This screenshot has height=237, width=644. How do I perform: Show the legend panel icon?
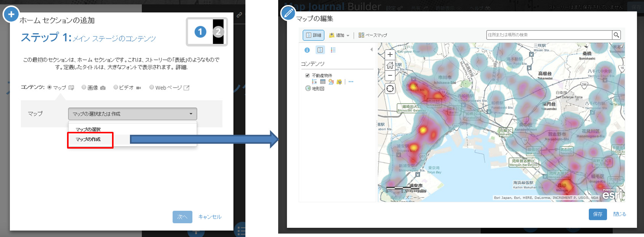[333, 50]
